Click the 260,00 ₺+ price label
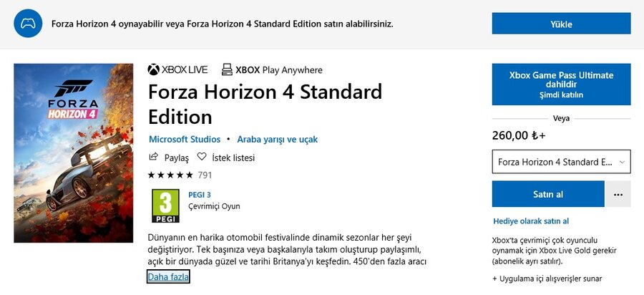Viewport: 644px width, 295px height. [x=519, y=135]
